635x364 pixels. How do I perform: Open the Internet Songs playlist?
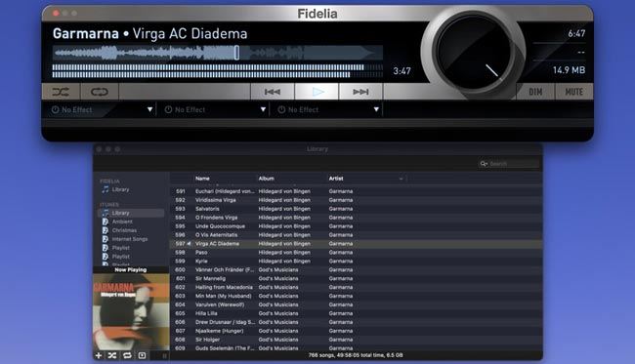coord(130,239)
